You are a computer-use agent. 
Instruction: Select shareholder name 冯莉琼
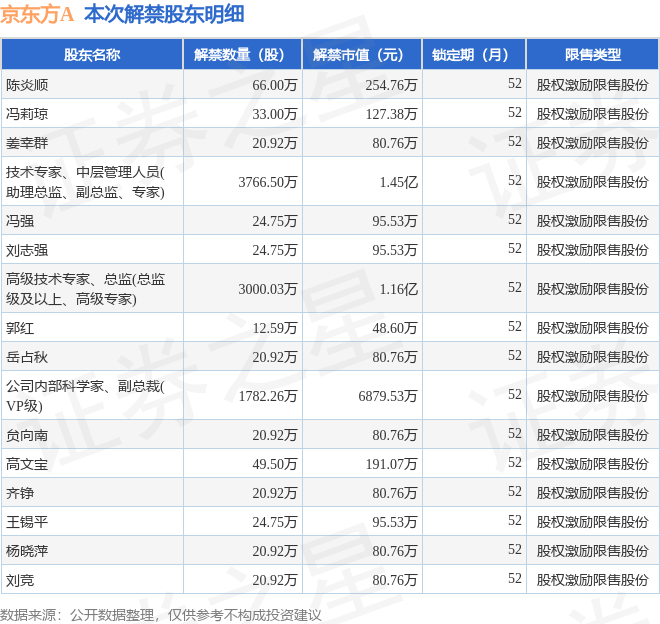27,114
